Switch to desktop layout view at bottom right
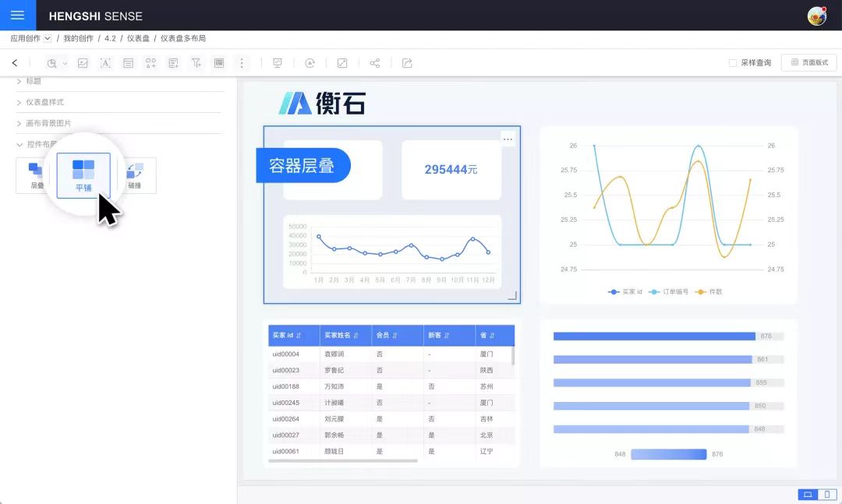The height and width of the screenshot is (504, 842). [808, 495]
